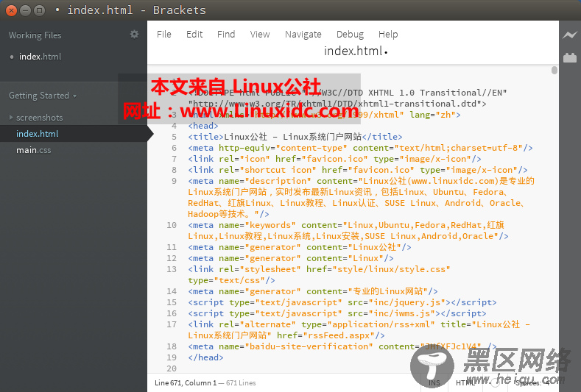Close the Brackets window
Viewport: 581px width, 392px height.
(12, 10)
